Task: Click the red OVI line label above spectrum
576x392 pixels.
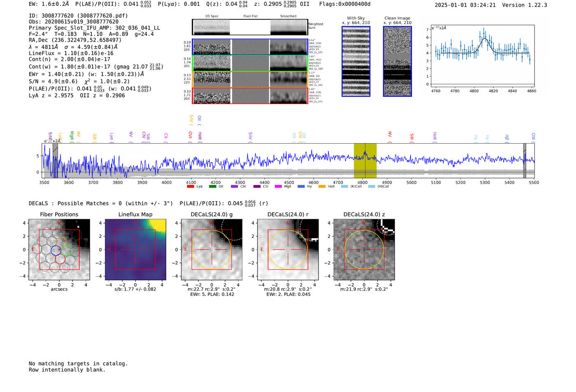Action: click(190, 137)
